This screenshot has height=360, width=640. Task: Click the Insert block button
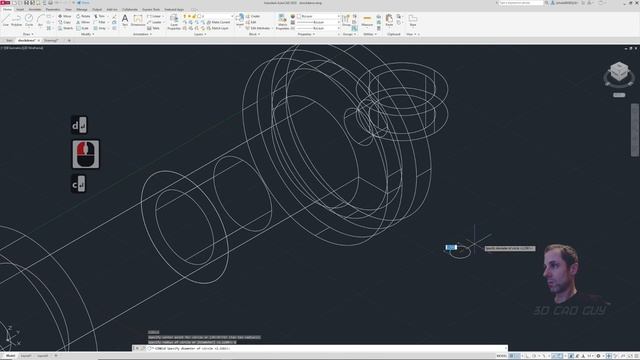click(240, 20)
